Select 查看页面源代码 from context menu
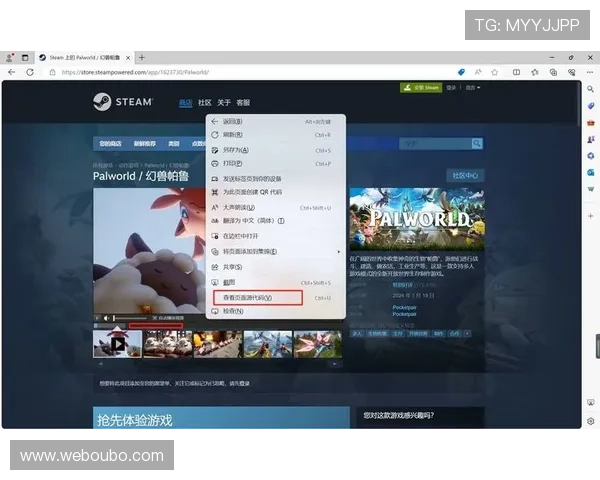The height and width of the screenshot is (480, 600). click(247, 298)
